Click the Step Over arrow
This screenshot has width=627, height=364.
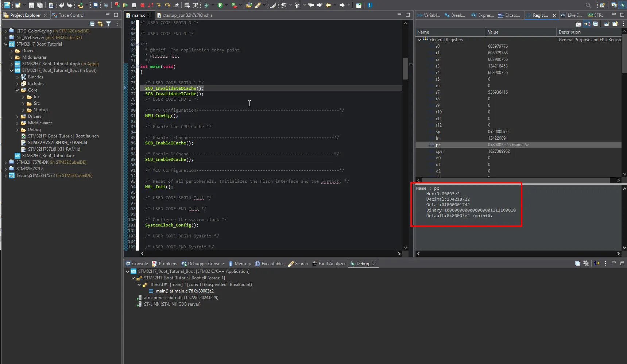167,5
